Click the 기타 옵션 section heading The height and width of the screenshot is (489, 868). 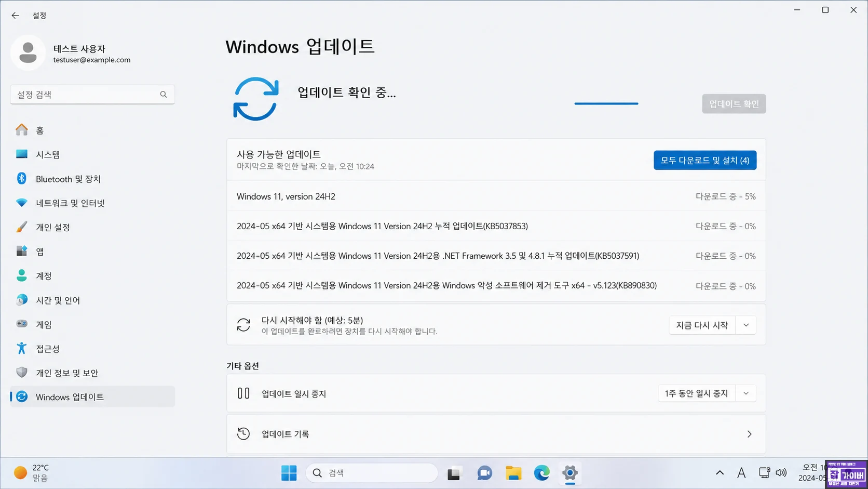(x=242, y=366)
